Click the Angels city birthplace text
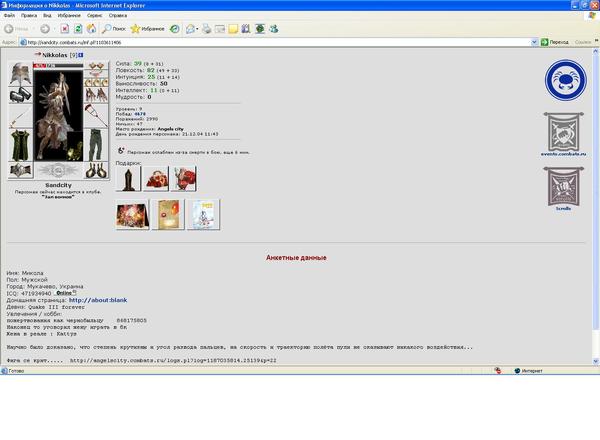Image resolution: width=600 pixels, height=440 pixels. coord(170,129)
